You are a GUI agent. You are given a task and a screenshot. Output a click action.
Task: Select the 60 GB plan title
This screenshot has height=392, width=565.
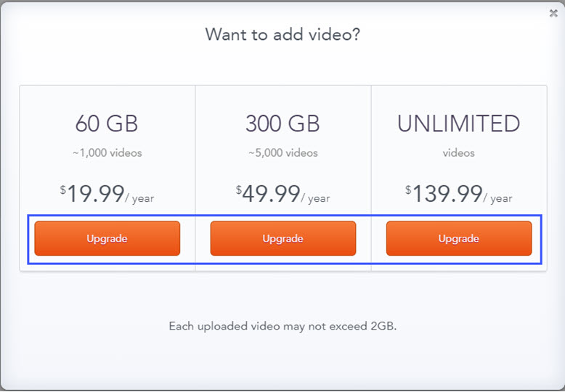(107, 123)
